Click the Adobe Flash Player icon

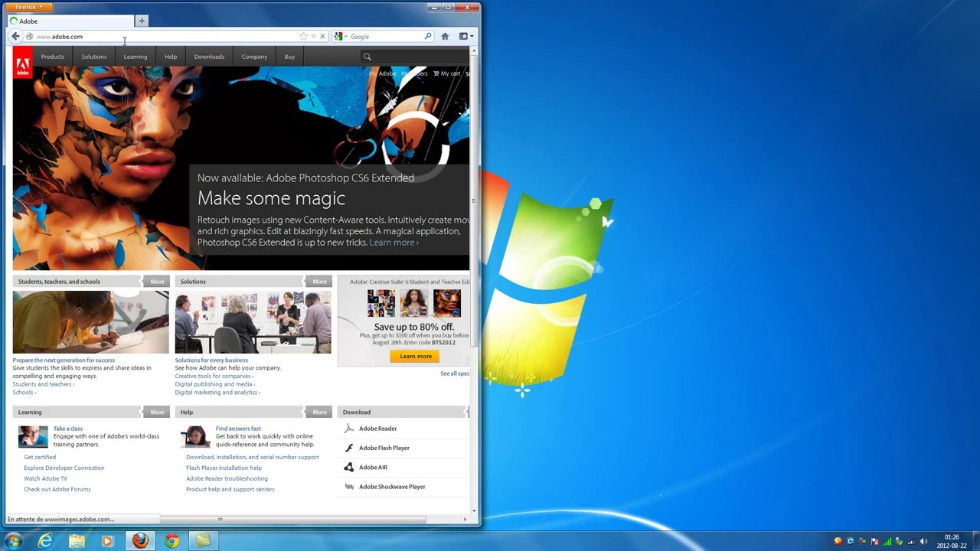pos(349,448)
